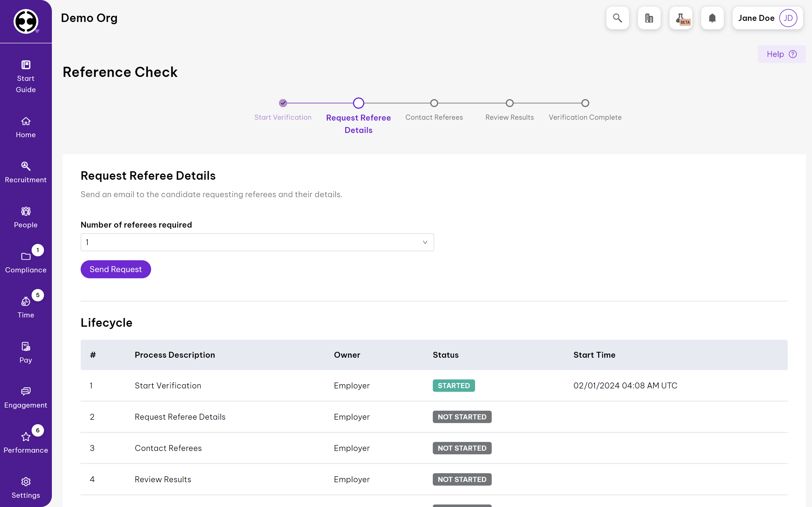Image resolution: width=812 pixels, height=507 pixels.
Task: Open the notifications bell
Action: pyautogui.click(x=712, y=18)
